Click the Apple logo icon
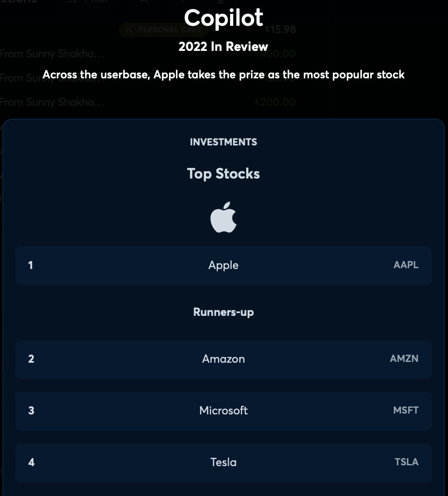 coord(223,217)
